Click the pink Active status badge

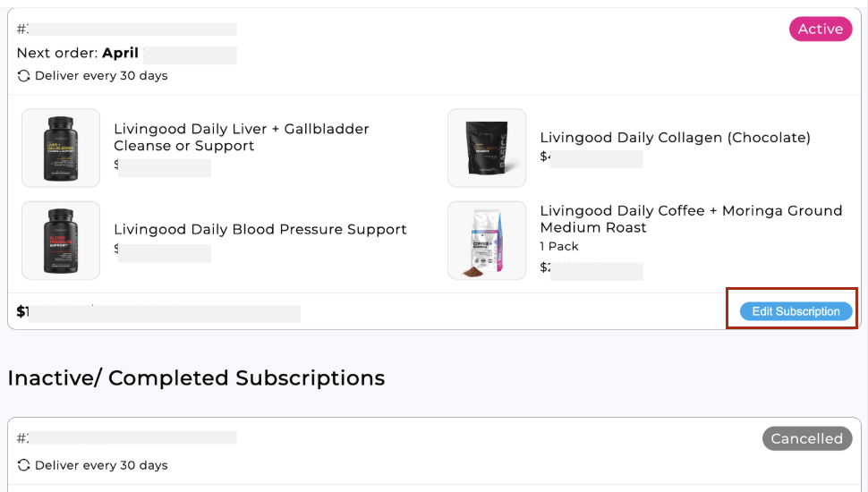click(x=821, y=29)
